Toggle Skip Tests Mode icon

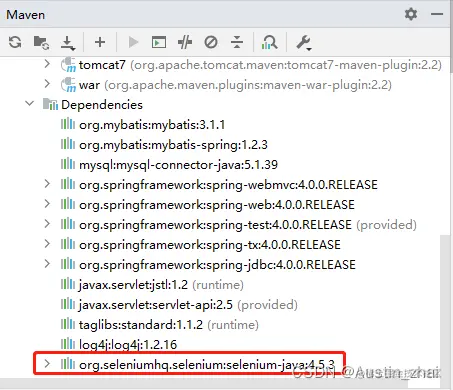(x=211, y=42)
